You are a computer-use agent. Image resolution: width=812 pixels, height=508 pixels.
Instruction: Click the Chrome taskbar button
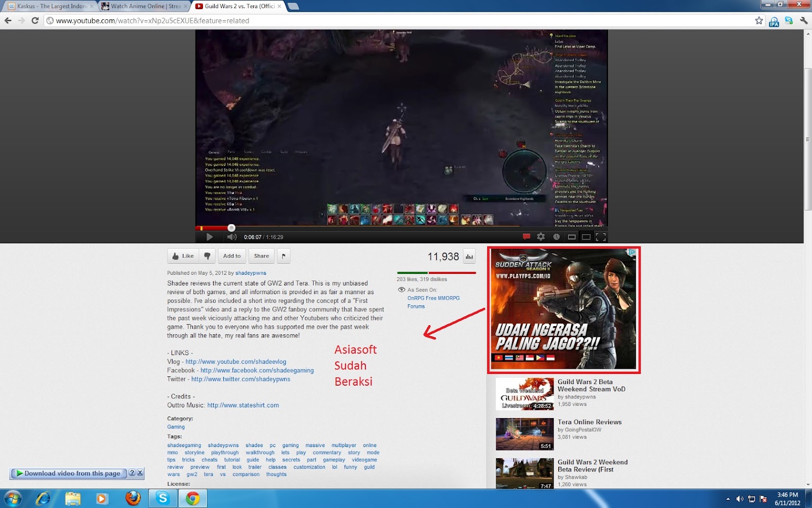(x=192, y=498)
